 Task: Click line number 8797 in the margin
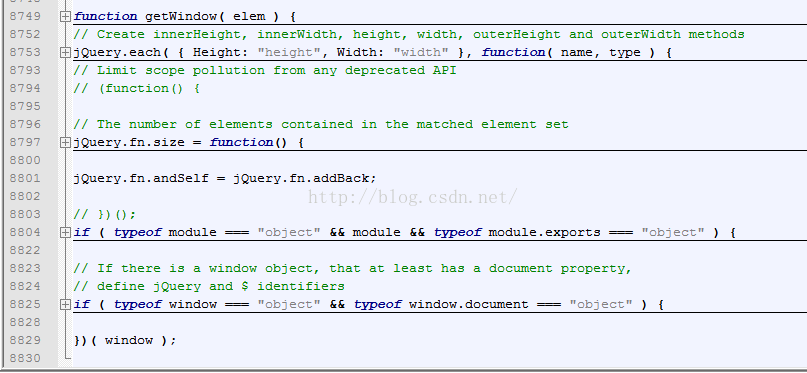pyautogui.click(x=25, y=143)
